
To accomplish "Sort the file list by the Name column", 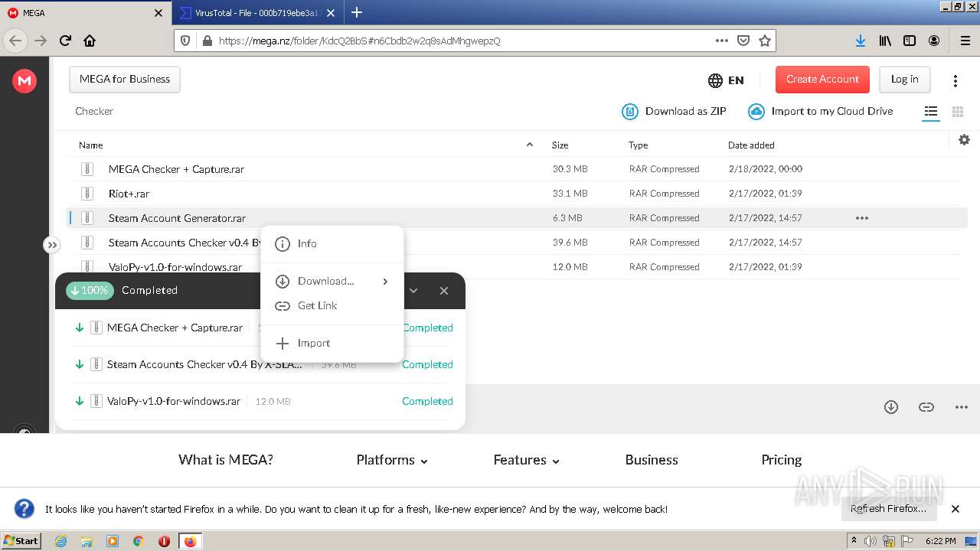I will click(90, 145).
